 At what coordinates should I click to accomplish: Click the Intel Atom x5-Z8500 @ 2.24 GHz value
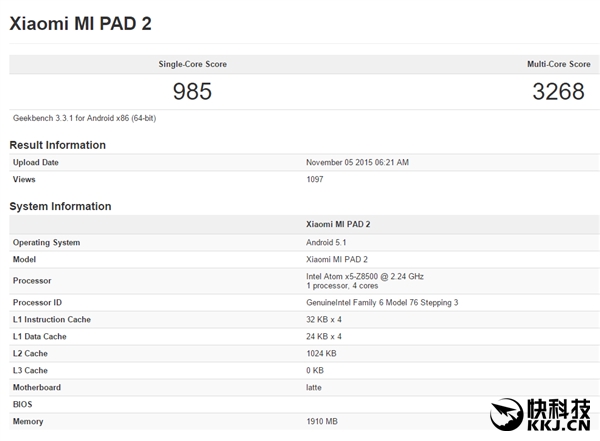coord(365,276)
